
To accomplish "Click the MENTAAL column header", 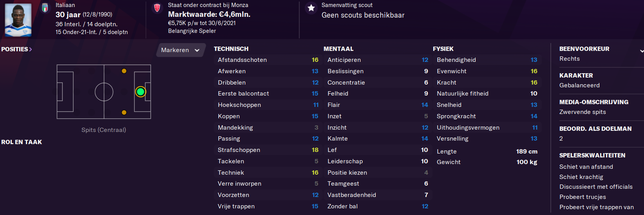I will (338, 49).
